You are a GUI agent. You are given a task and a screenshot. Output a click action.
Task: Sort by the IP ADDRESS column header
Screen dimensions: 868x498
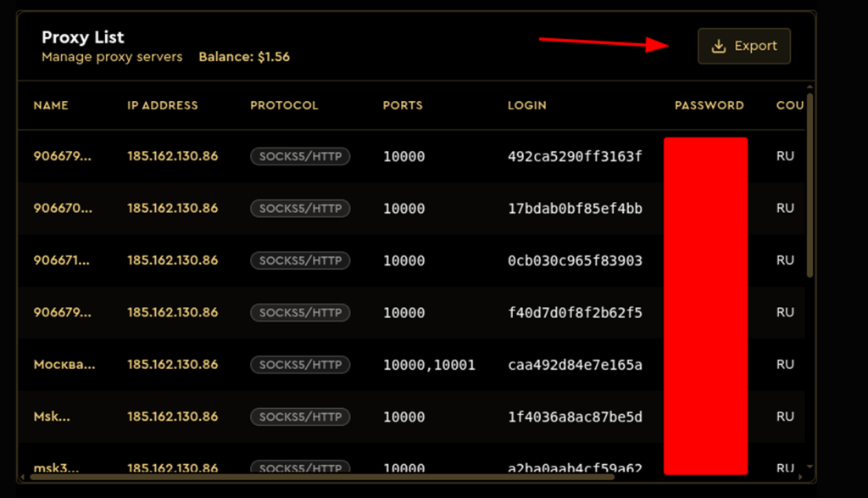pos(162,106)
